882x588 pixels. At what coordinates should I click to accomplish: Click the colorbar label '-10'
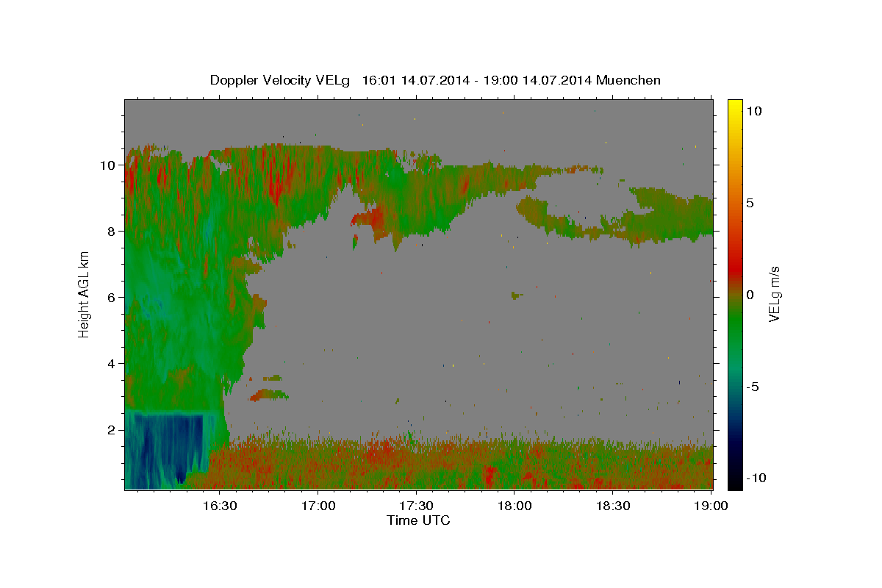tap(756, 478)
